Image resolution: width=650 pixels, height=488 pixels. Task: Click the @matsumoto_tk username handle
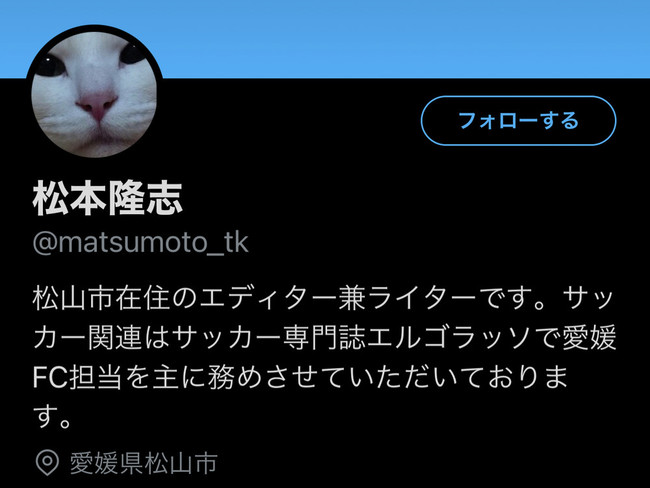141,243
